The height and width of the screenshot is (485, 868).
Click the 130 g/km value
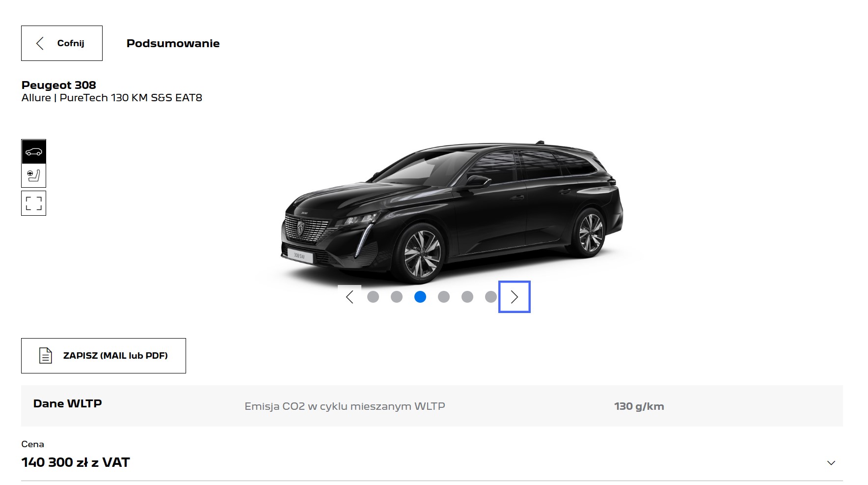pos(639,406)
